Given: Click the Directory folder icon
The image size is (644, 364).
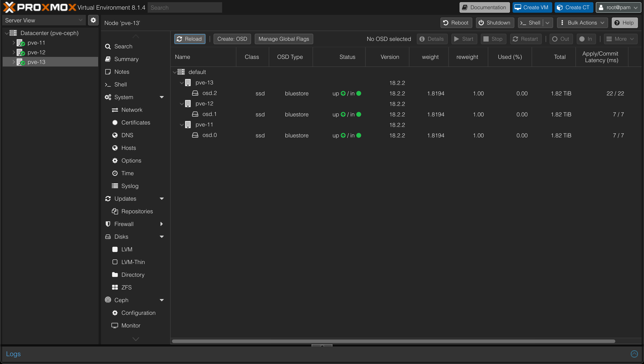Looking at the screenshot, I should tap(115, 275).
